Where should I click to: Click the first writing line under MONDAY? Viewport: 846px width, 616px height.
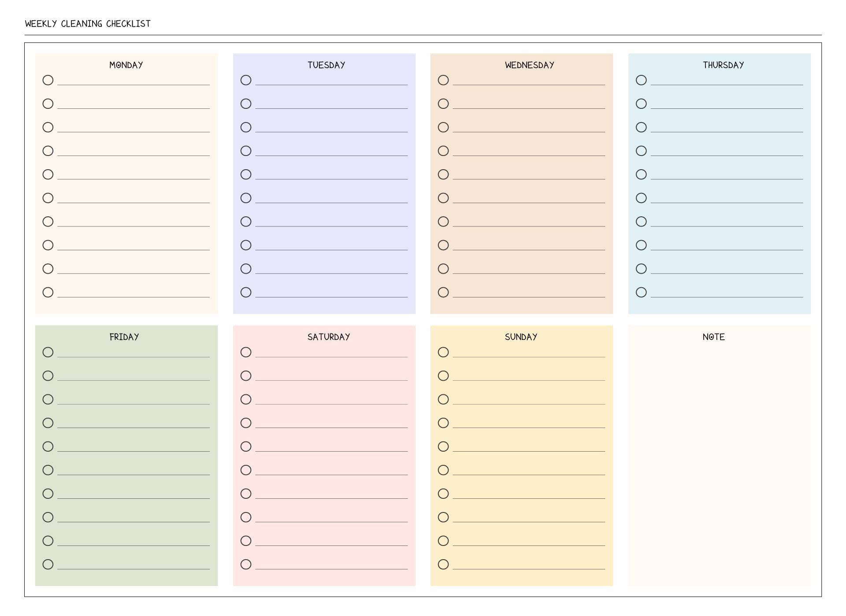pos(134,85)
